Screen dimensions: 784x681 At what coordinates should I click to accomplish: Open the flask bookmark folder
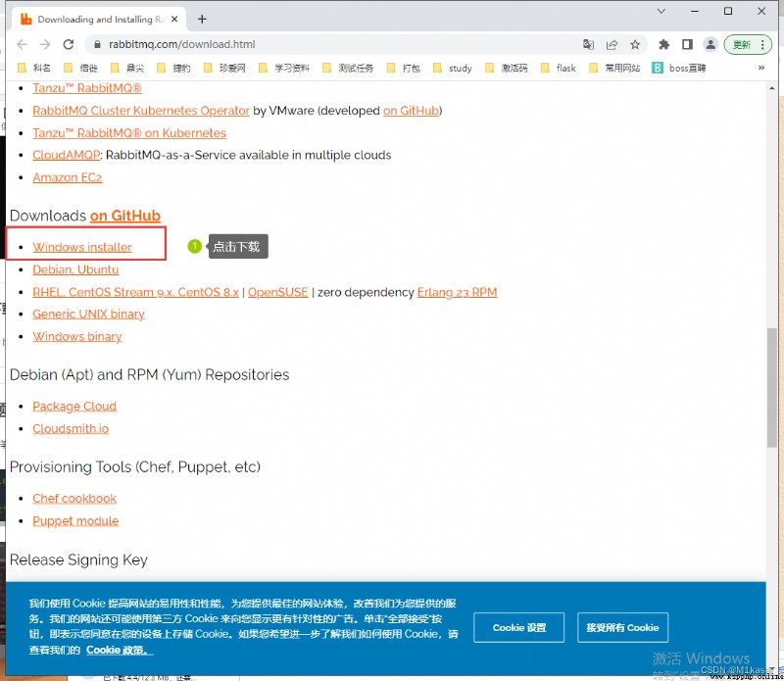click(x=559, y=68)
